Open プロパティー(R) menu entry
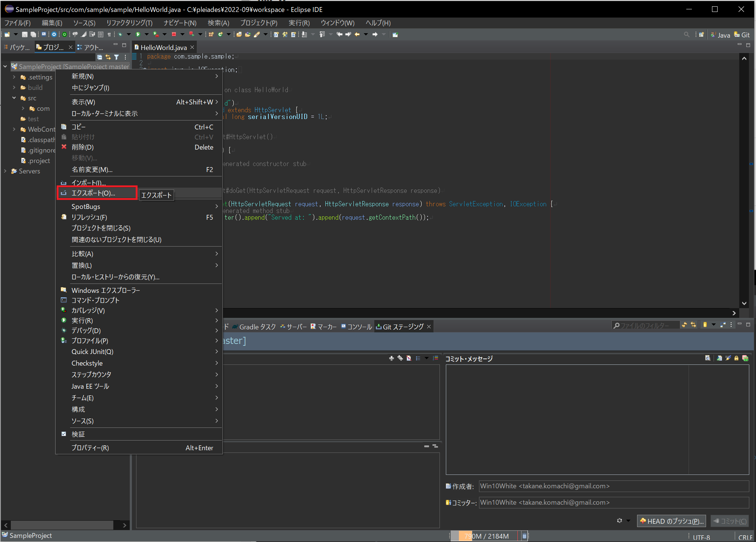The width and height of the screenshot is (756, 542). [x=90, y=448]
